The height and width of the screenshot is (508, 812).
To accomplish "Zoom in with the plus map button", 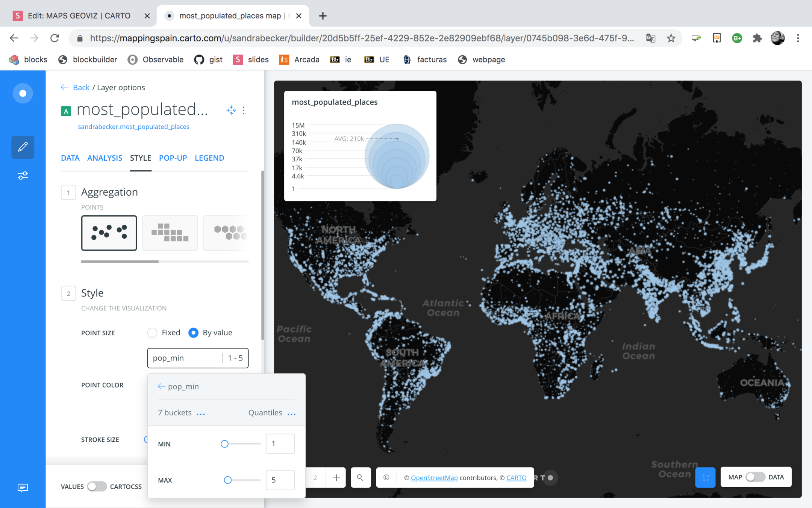I will (336, 478).
